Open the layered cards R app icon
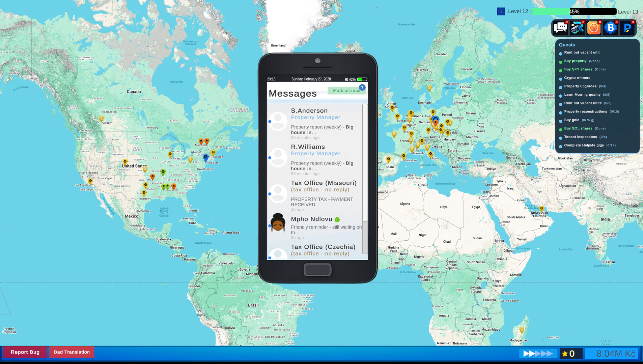Screen dimensions: 643x364 [577, 28]
